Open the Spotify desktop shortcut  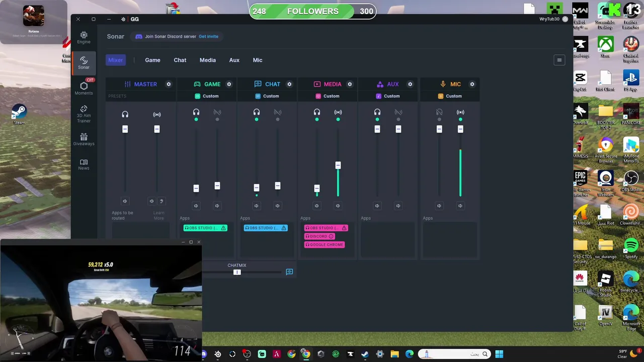631,249
